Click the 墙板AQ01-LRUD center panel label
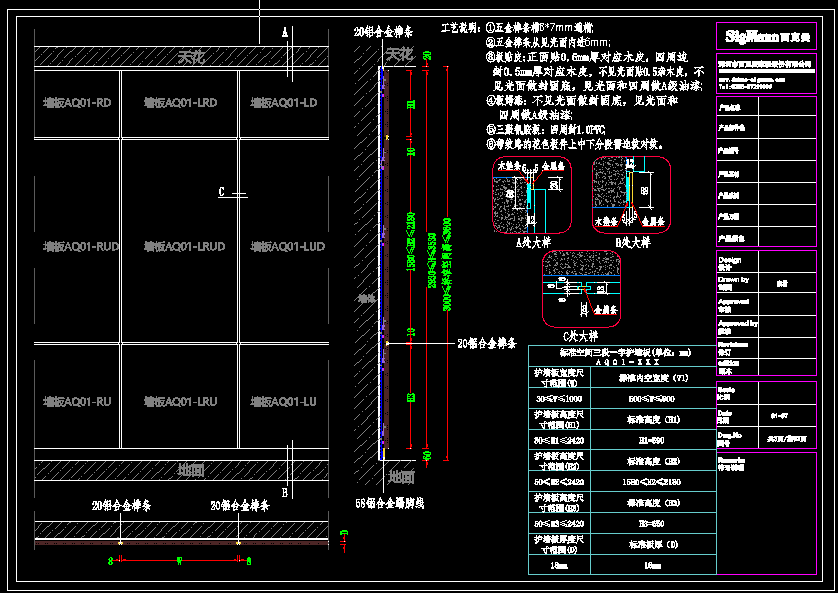The width and height of the screenshot is (838, 593). point(184,247)
